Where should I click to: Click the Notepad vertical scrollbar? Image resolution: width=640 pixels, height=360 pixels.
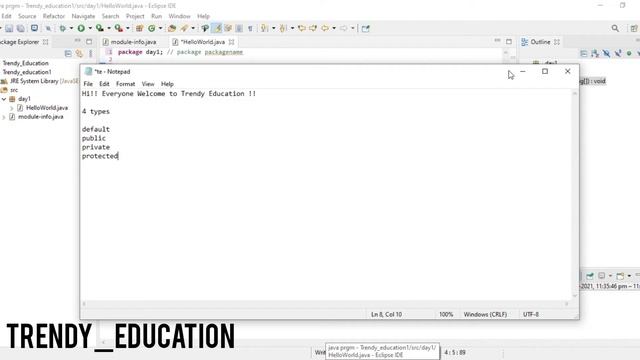click(x=575, y=194)
